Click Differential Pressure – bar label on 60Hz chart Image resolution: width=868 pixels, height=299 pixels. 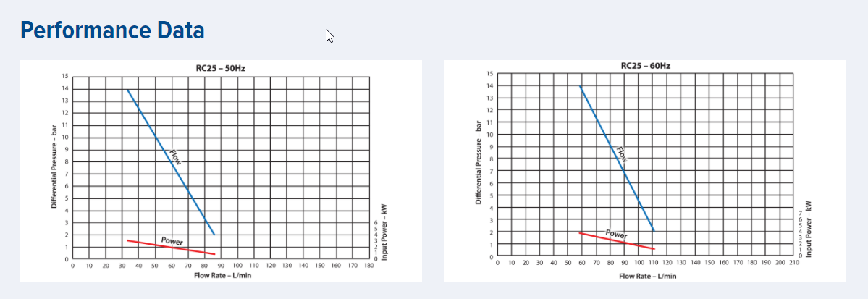click(x=479, y=164)
